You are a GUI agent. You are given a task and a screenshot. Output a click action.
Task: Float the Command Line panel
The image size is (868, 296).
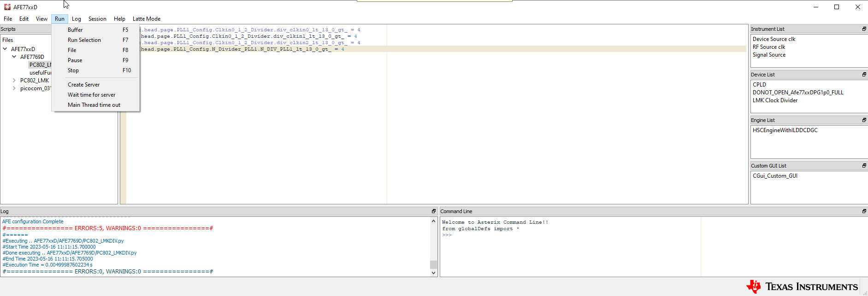(864, 211)
